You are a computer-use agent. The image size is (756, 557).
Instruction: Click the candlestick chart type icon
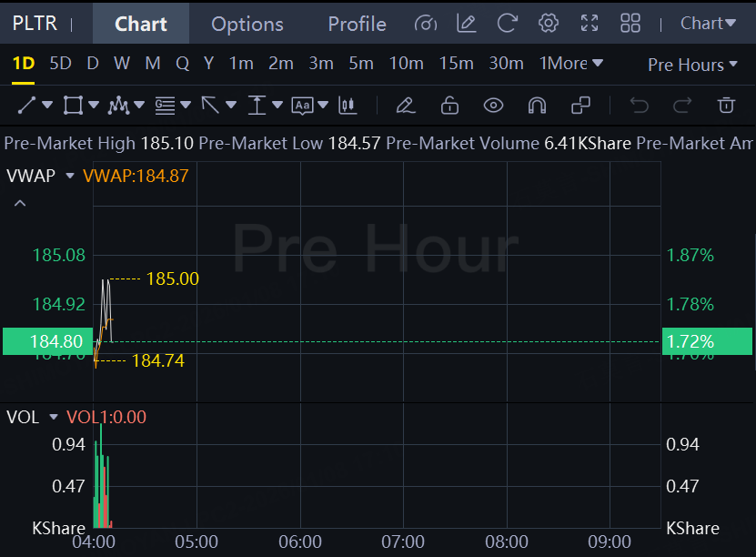[347, 106]
